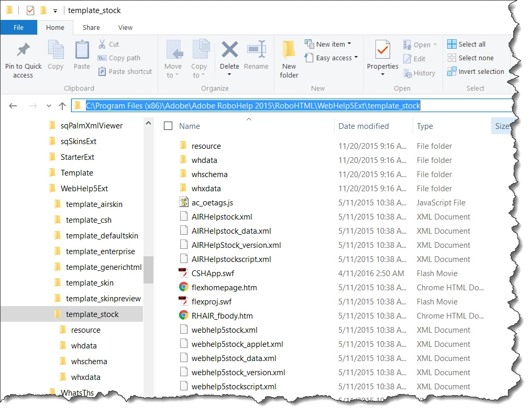
Task: Click the Copy icon in Clipboard group
Action: click(56, 50)
